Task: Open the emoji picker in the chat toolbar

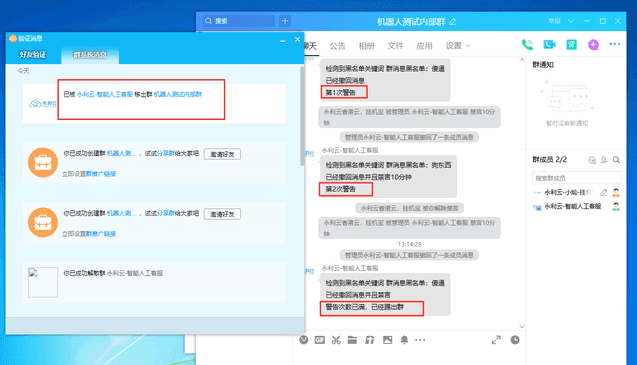Action: pos(303,340)
